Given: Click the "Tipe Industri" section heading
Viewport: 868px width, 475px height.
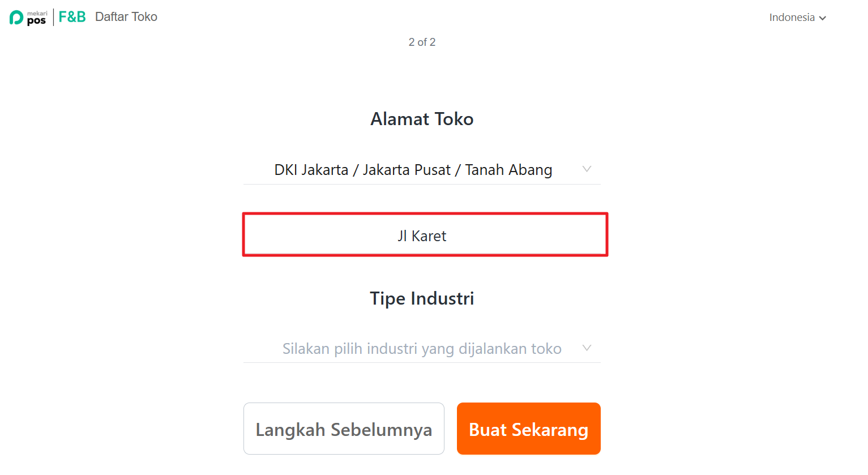Looking at the screenshot, I should (x=422, y=298).
